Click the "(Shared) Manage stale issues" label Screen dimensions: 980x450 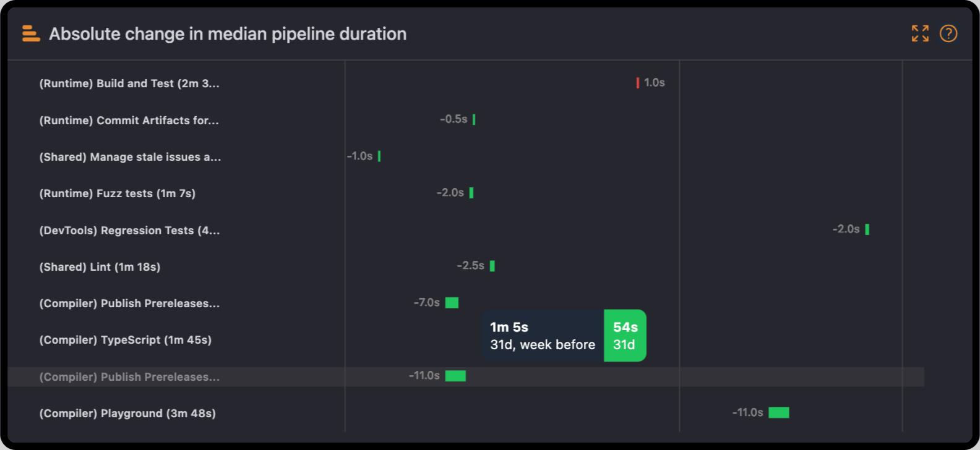[x=130, y=157]
